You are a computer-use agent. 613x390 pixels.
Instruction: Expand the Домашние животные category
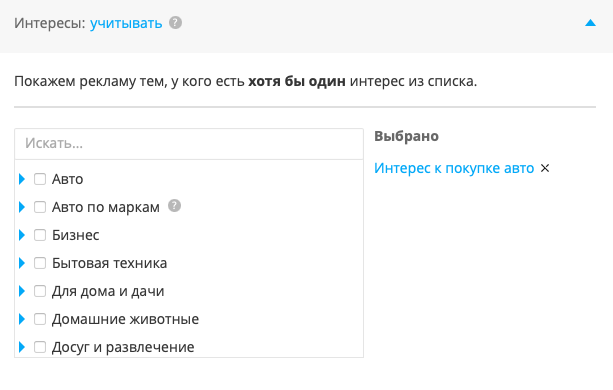click(x=22, y=319)
